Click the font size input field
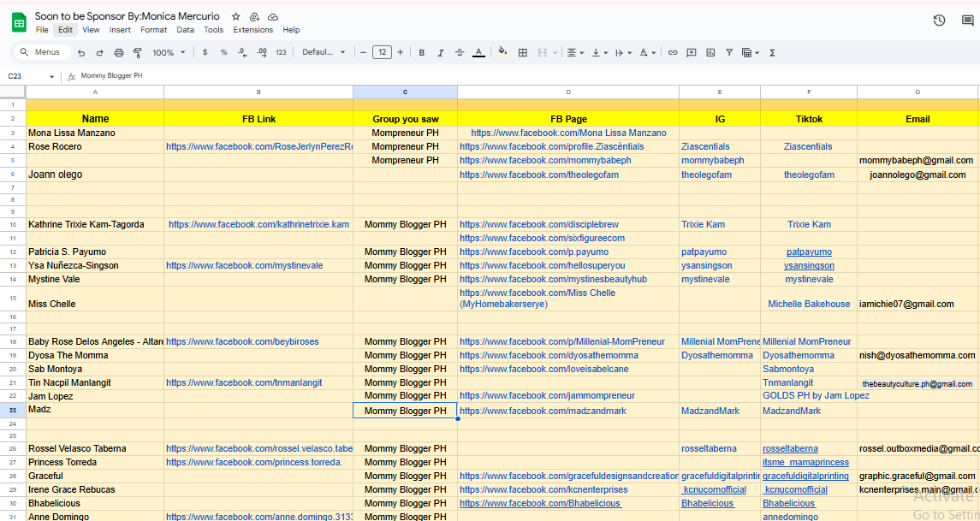Viewport: 980px width, 521px height. click(382, 52)
